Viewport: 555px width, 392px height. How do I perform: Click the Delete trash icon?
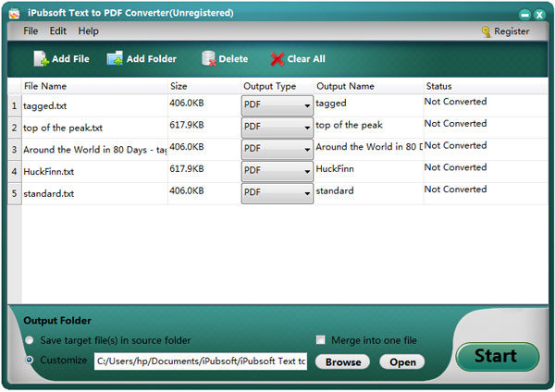208,59
